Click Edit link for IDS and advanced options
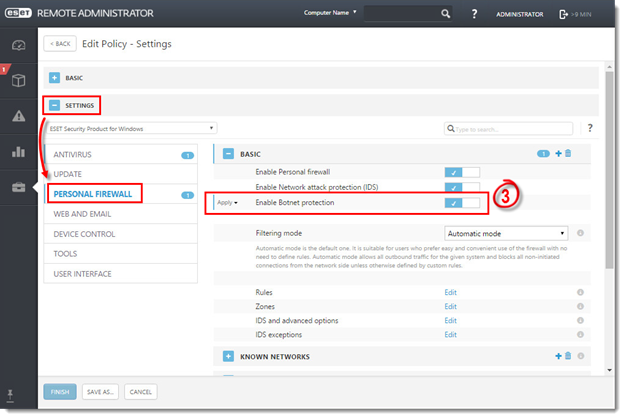 tap(450, 320)
